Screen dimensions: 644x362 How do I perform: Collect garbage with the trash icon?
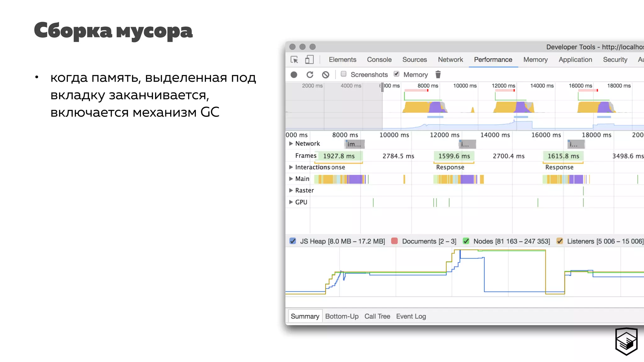pyautogui.click(x=438, y=74)
